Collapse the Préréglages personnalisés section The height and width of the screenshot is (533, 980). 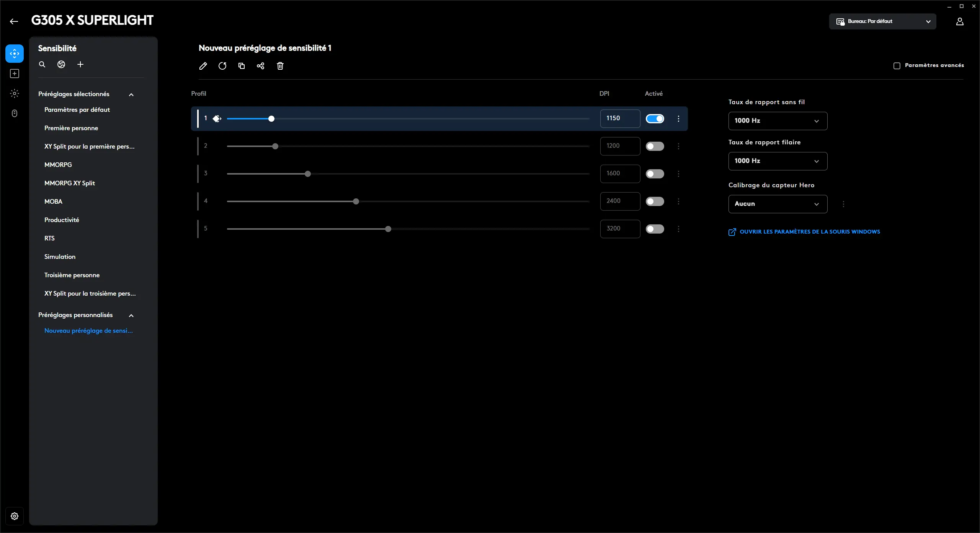(x=131, y=316)
